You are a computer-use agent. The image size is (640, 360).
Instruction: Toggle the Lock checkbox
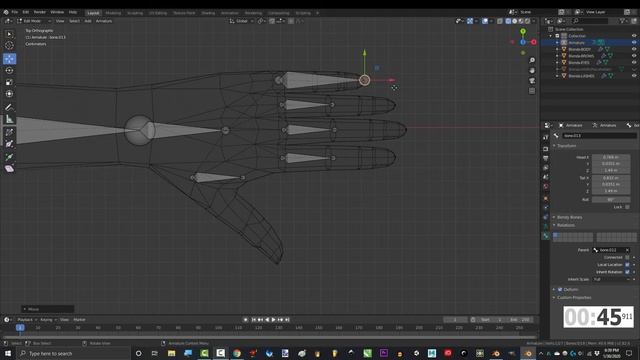click(627, 207)
